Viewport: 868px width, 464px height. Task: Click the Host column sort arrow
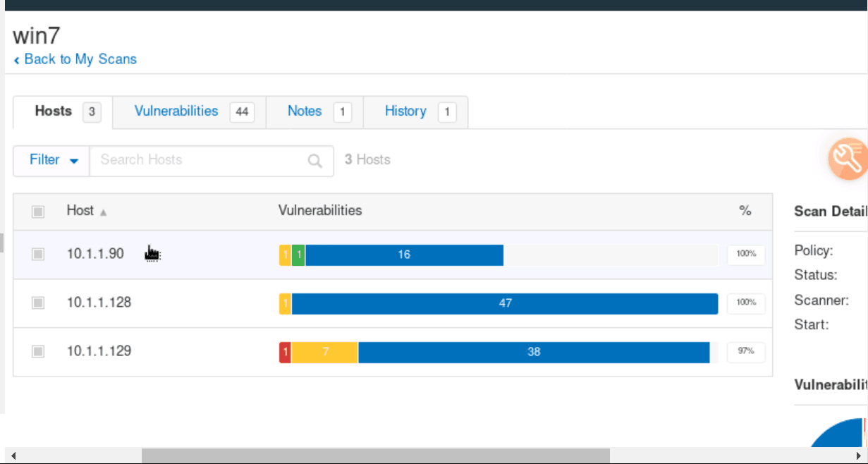(104, 212)
